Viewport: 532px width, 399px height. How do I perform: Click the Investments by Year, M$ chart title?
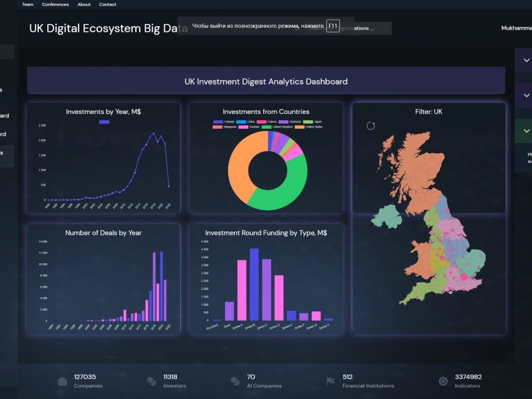[x=104, y=112]
